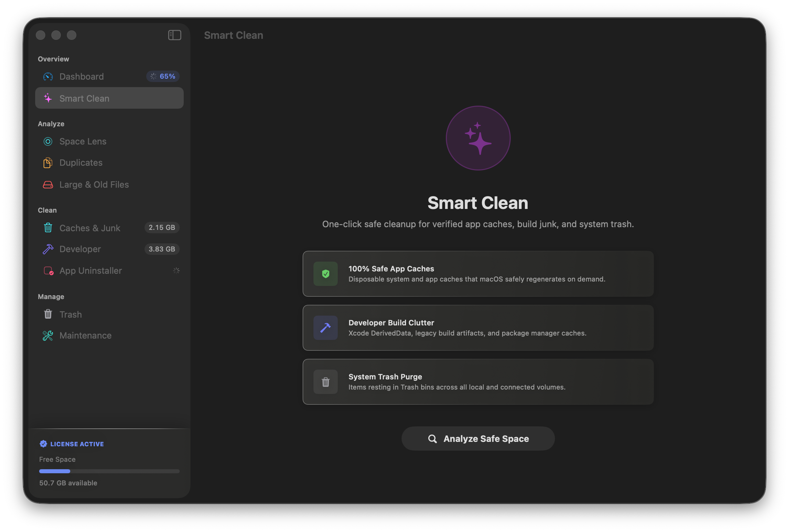Click the Dashboard gauge icon

pyautogui.click(x=48, y=77)
